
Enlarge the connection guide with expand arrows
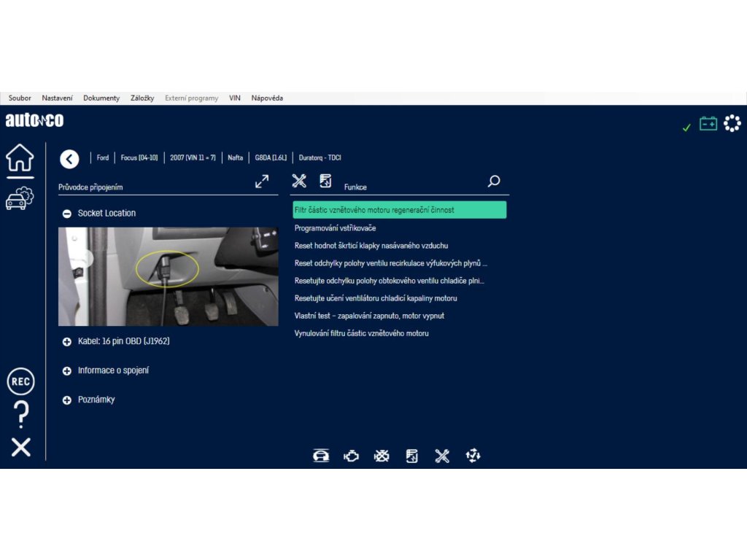(x=262, y=182)
